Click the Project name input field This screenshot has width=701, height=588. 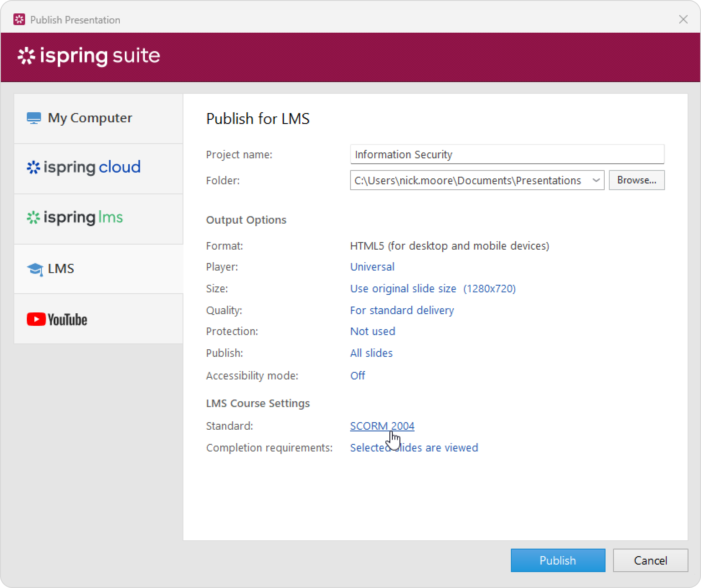(507, 155)
